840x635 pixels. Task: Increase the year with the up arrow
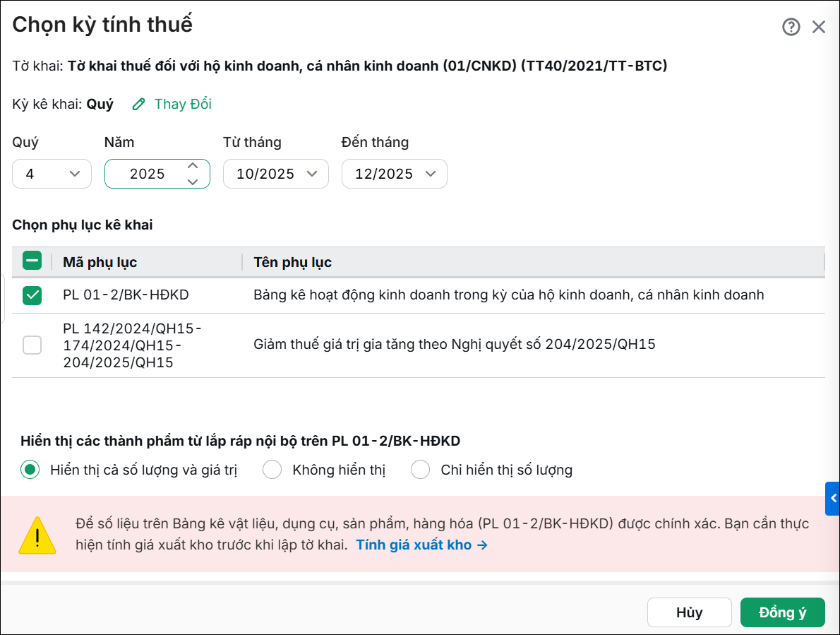click(x=193, y=165)
